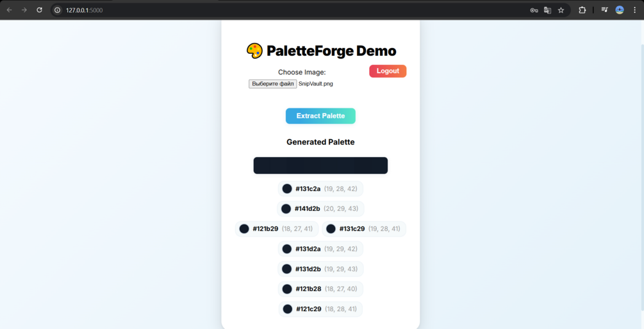This screenshot has height=329, width=644.
Task: Open the browser extensions puzzle icon
Action: [582, 10]
